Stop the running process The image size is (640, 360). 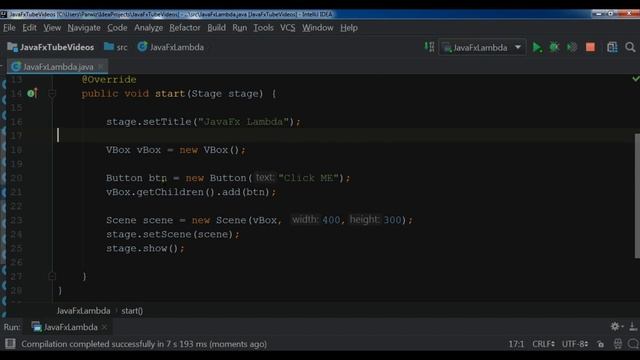pos(590,47)
